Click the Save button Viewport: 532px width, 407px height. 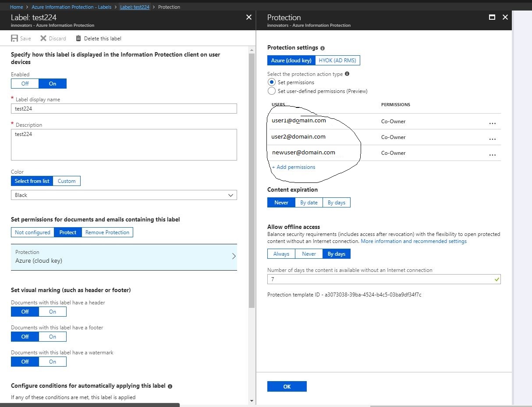pos(21,38)
